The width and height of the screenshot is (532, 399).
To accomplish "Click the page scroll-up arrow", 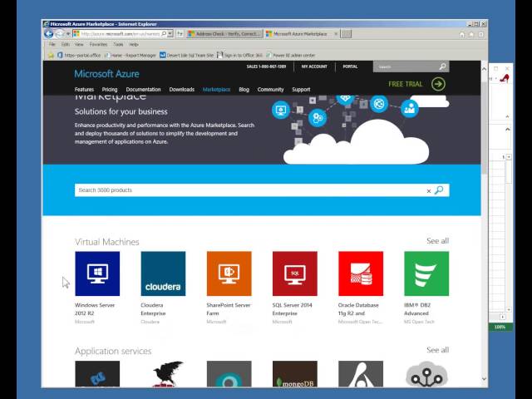I will coord(484,69).
